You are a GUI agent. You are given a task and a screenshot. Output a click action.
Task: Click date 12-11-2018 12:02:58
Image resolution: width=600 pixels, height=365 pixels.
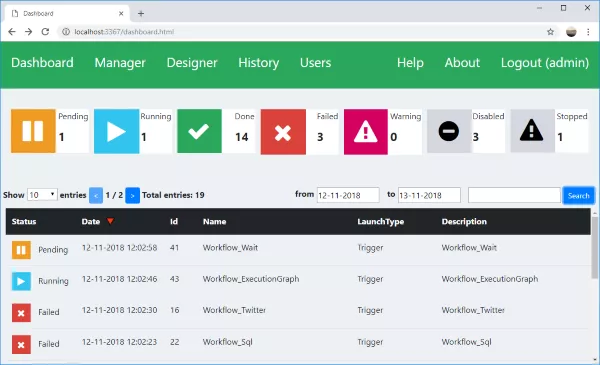119,248
